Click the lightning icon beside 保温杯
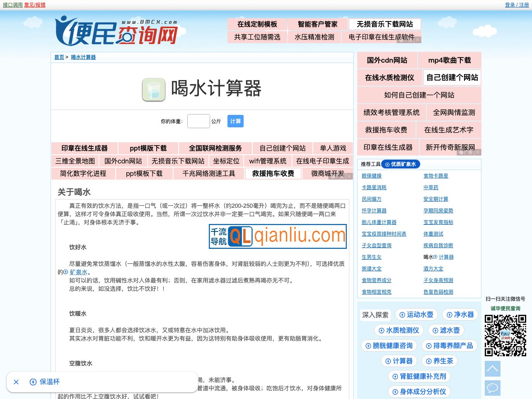Screen dimensions: 532x399 (32, 382)
